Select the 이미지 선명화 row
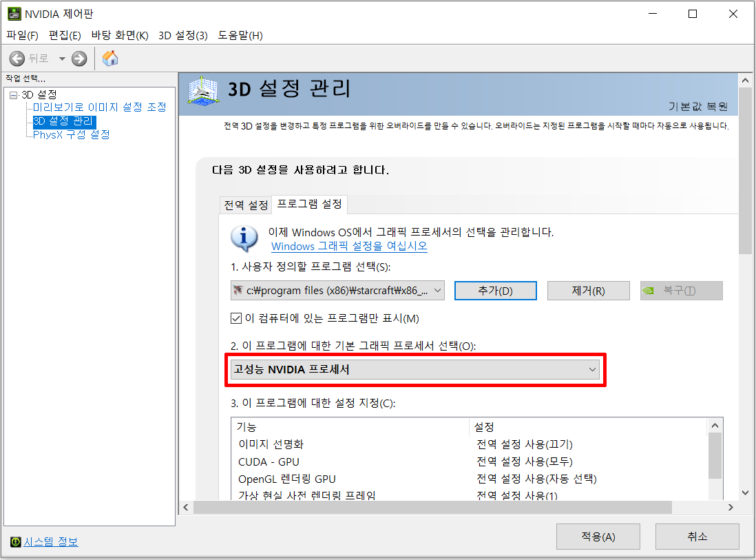Image resolution: width=756 pixels, height=560 pixels. pyautogui.click(x=469, y=444)
